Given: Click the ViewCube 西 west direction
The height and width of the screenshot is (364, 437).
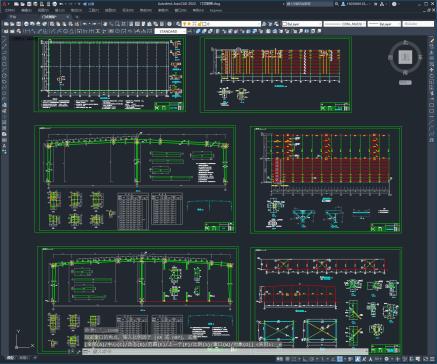Looking at the screenshot, I should tap(390, 57).
